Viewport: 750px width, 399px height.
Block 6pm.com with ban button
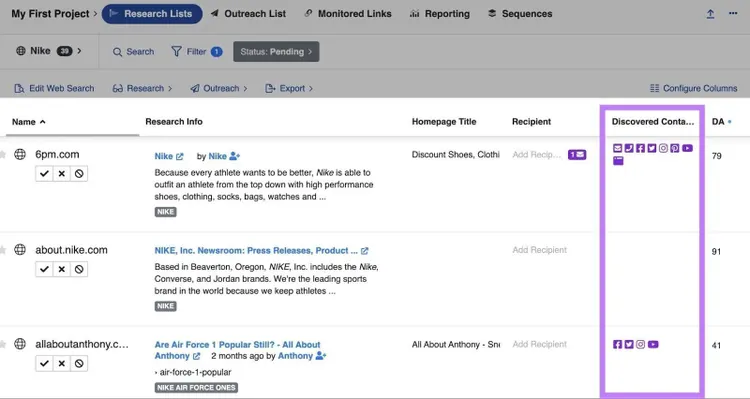[79, 174]
